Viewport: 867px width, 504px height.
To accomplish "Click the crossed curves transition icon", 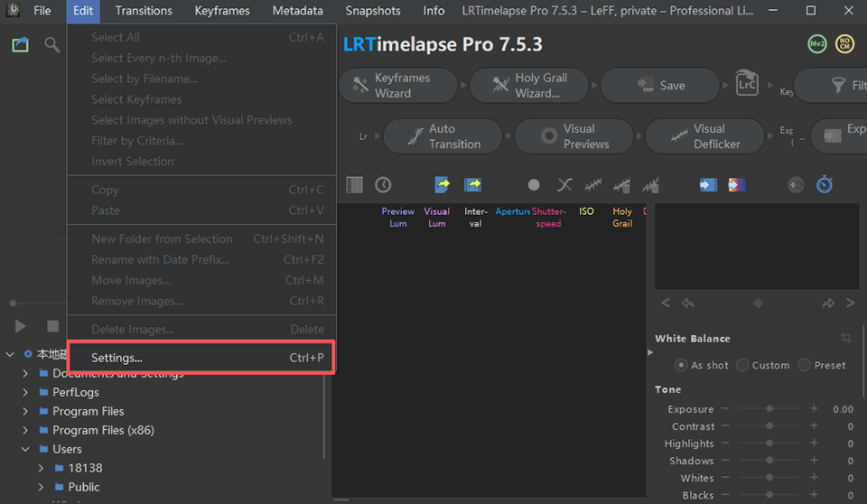I will tap(564, 185).
